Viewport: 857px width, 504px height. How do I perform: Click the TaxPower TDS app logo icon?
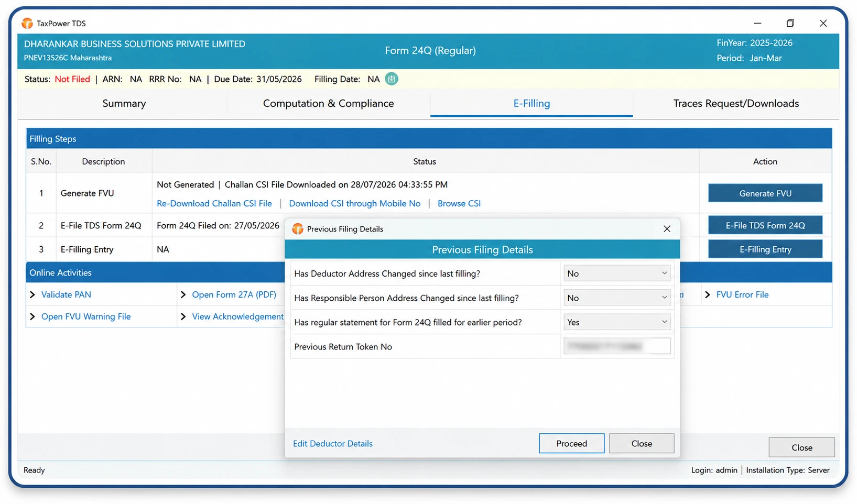click(x=27, y=23)
